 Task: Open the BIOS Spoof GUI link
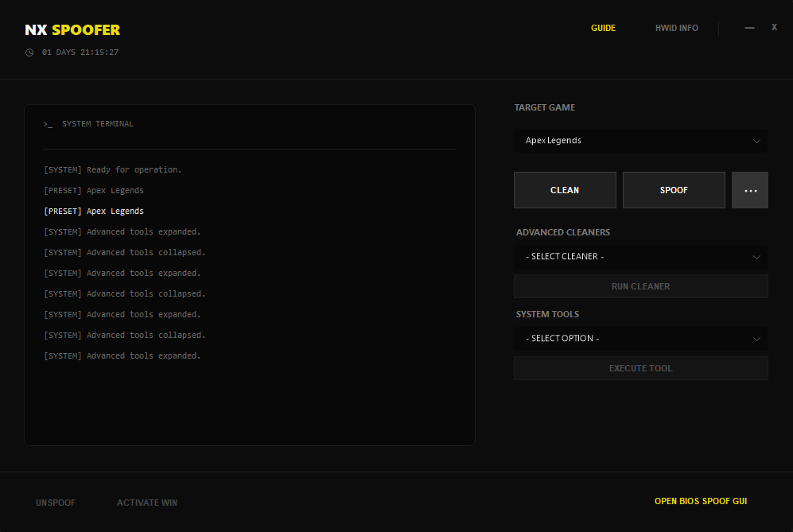click(x=701, y=501)
